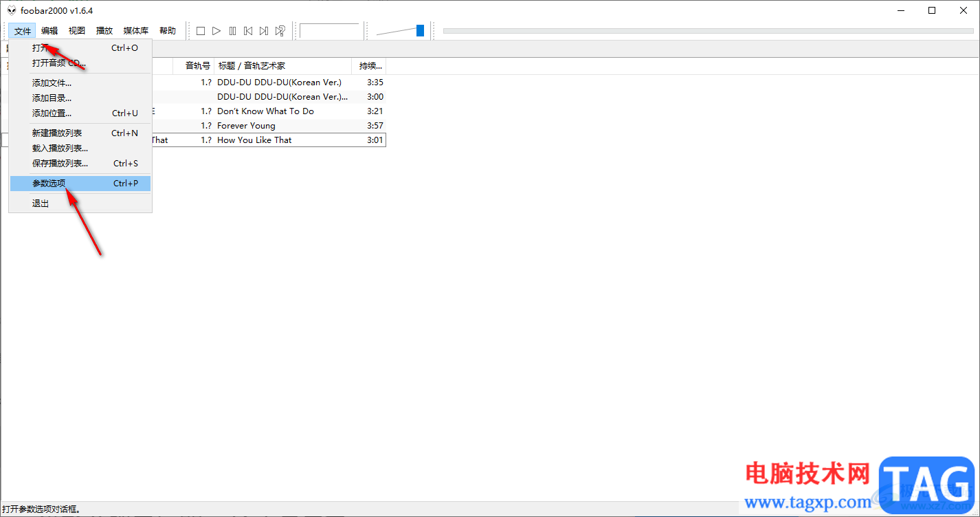Click the foobar2000 alien icon in the title bar

11,10
